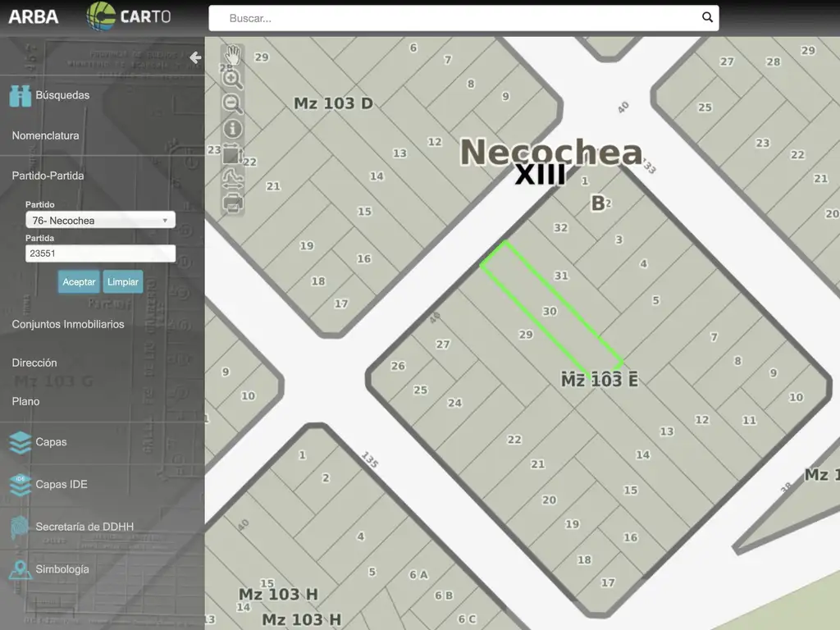Viewport: 840px width, 630px height.
Task: Expand the Nomenclatura search section
Action: [45, 135]
